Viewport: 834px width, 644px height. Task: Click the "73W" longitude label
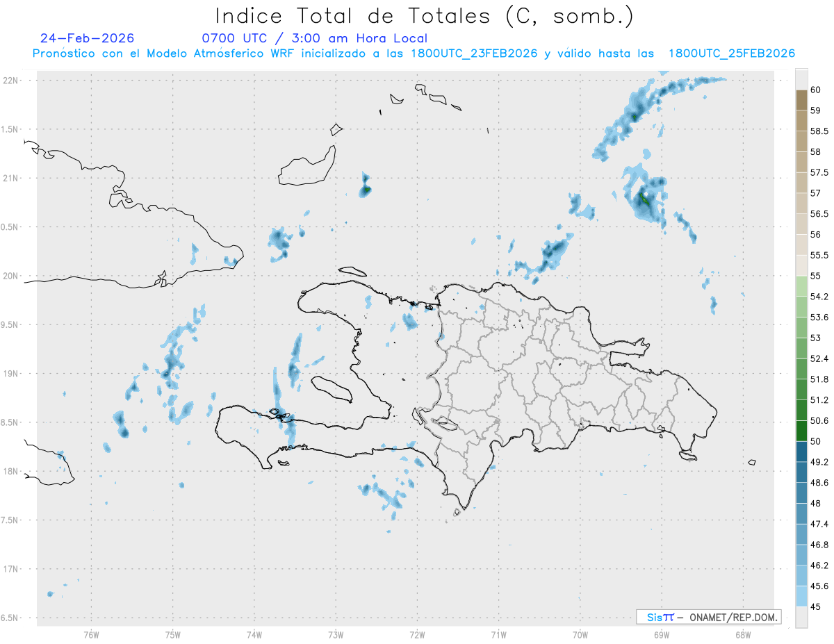[x=336, y=634]
